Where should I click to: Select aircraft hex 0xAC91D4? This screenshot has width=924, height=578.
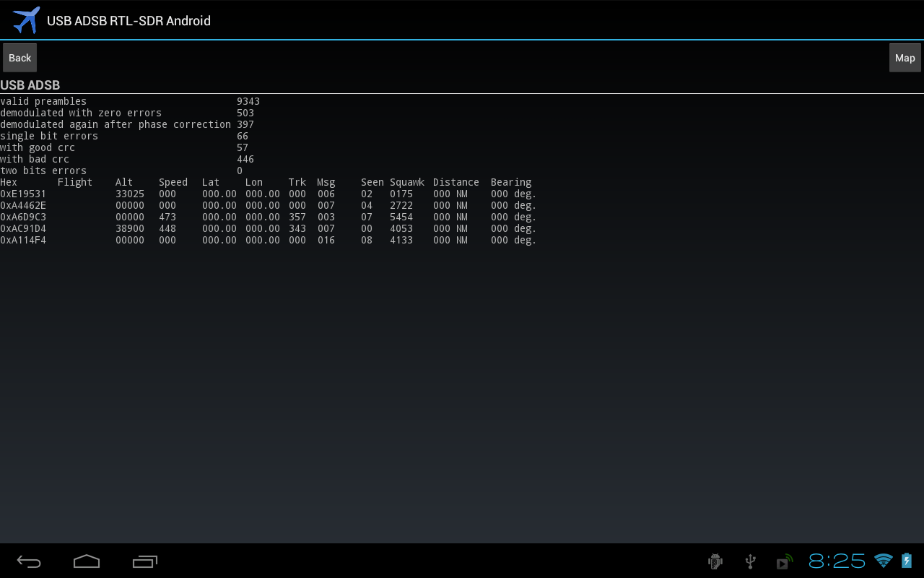click(23, 228)
